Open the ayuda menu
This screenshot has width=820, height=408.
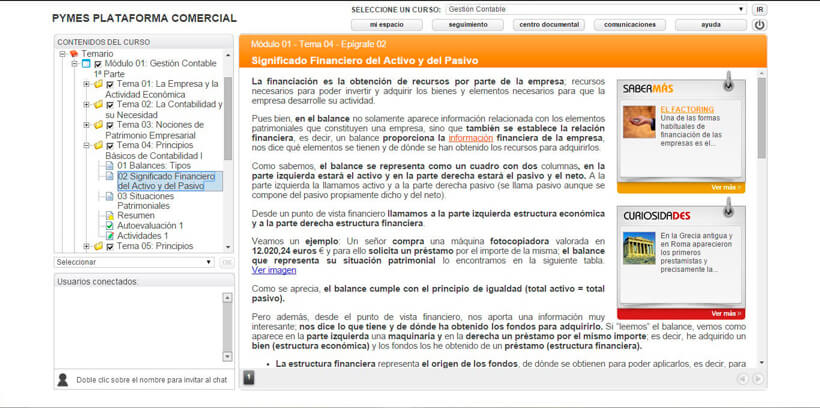pos(711,25)
